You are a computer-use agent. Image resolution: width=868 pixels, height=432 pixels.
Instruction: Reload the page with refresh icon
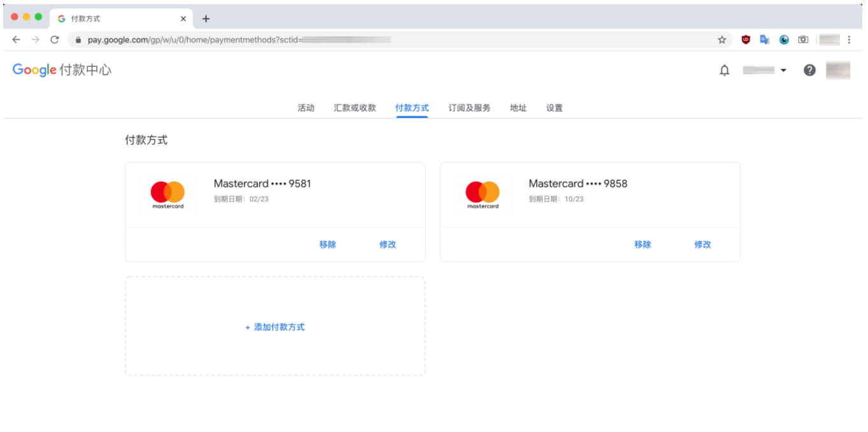click(x=55, y=40)
